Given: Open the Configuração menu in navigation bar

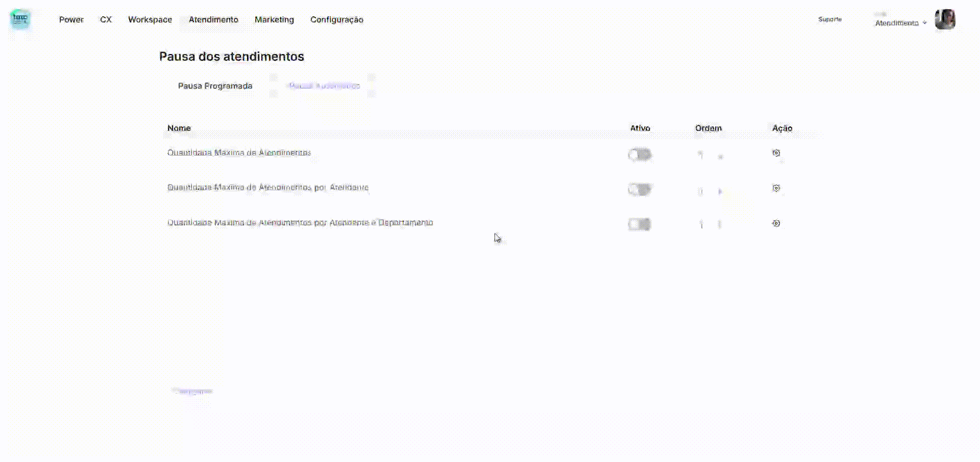Looking at the screenshot, I should tap(336, 20).
